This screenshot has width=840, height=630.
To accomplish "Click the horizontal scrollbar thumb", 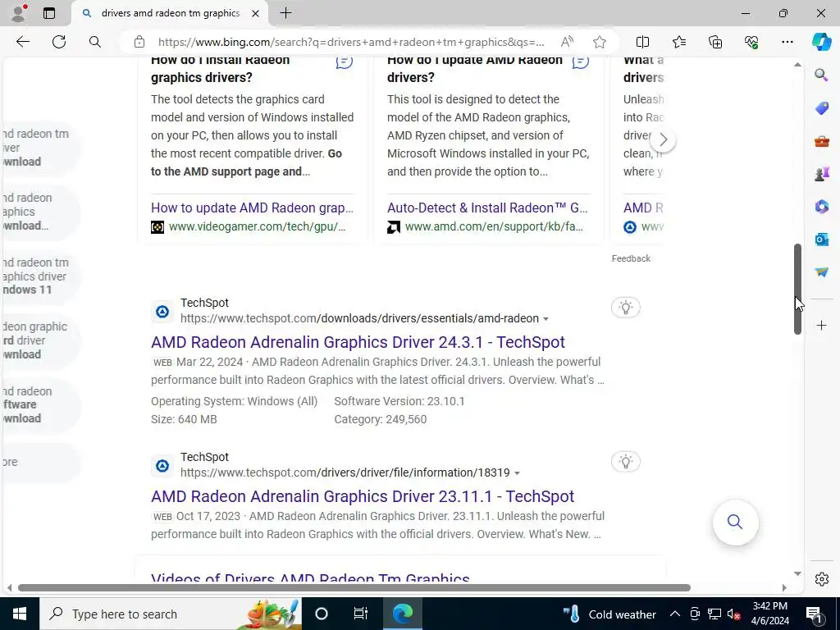I will point(354,587).
